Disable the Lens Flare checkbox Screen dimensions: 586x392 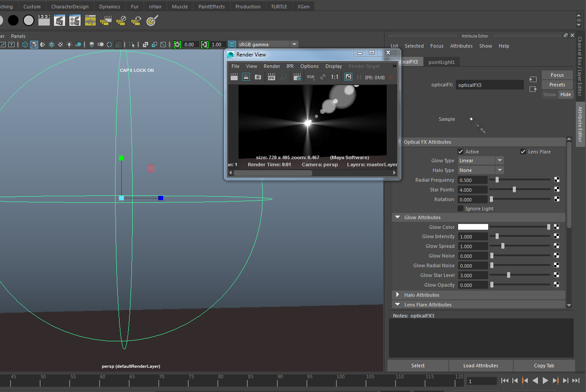(523, 152)
